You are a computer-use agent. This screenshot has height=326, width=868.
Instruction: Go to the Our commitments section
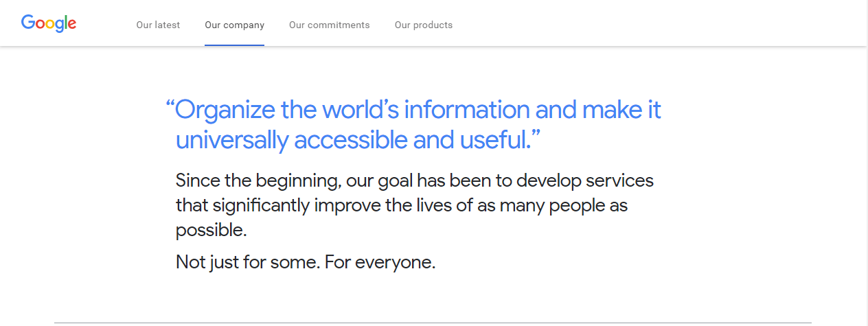(329, 25)
